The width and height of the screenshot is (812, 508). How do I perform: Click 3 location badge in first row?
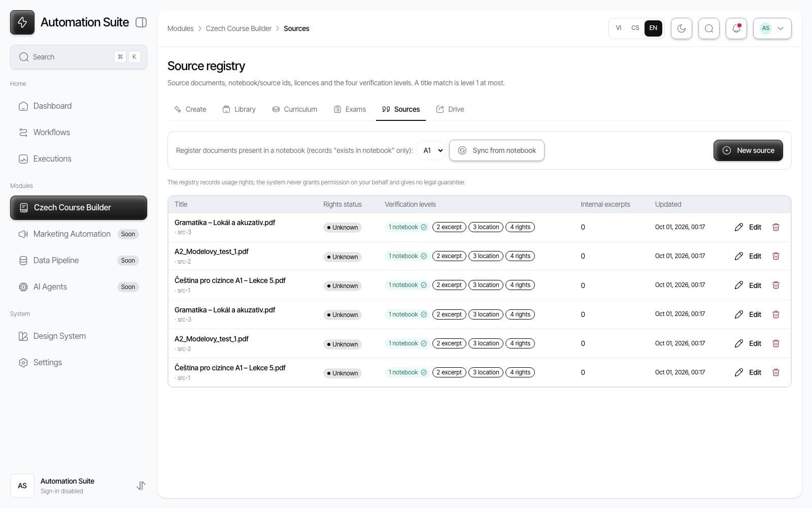pos(486,227)
